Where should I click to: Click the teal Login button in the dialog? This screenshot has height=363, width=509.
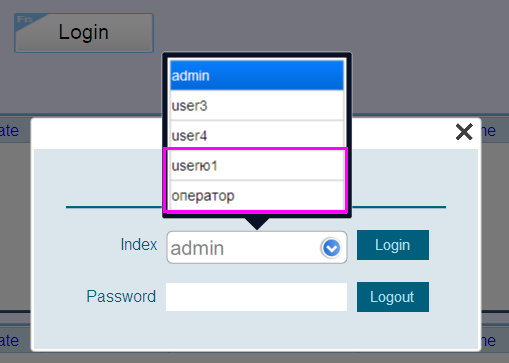pos(393,245)
